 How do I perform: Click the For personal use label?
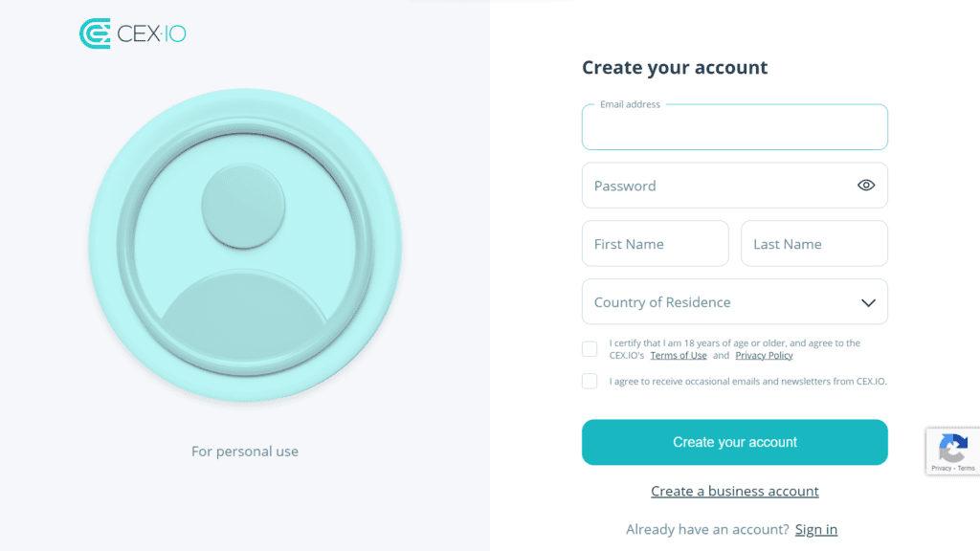point(245,451)
